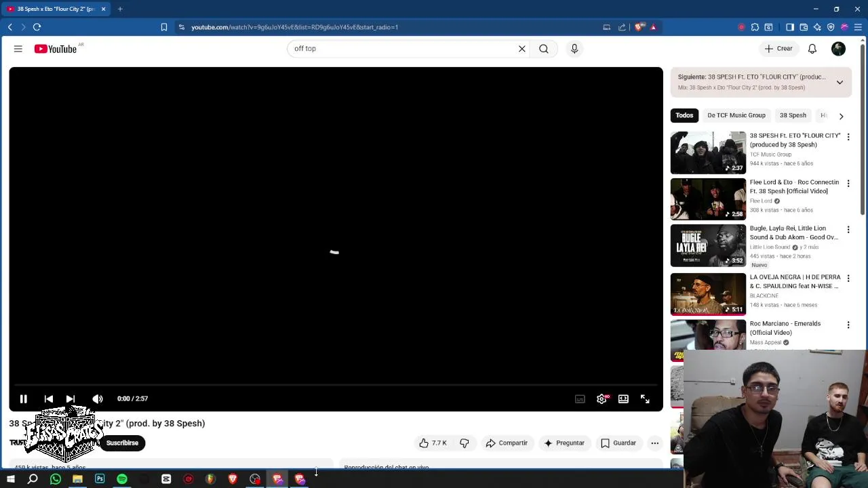
Task: Open the YouTube guide hamburger menu
Action: (x=18, y=49)
